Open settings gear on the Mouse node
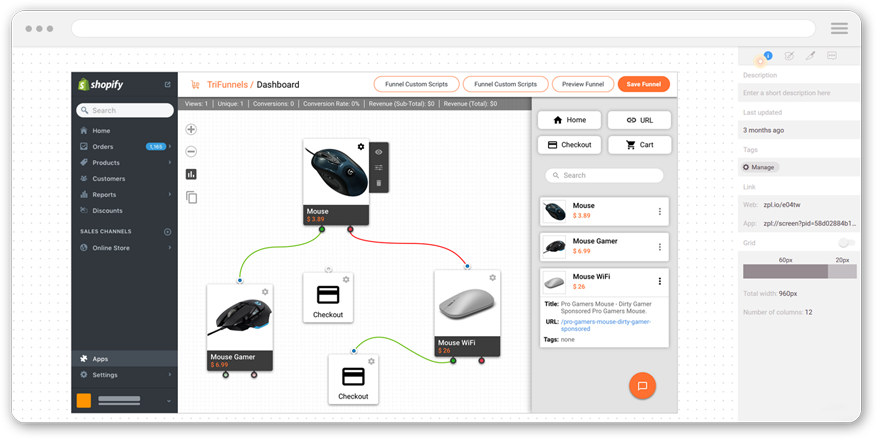The width and height of the screenshot is (877, 439). [x=361, y=147]
